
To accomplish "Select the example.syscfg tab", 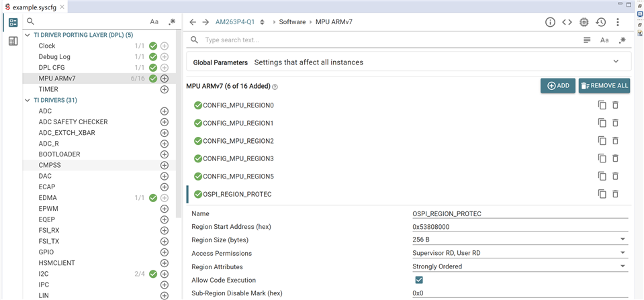I will click(30, 7).
